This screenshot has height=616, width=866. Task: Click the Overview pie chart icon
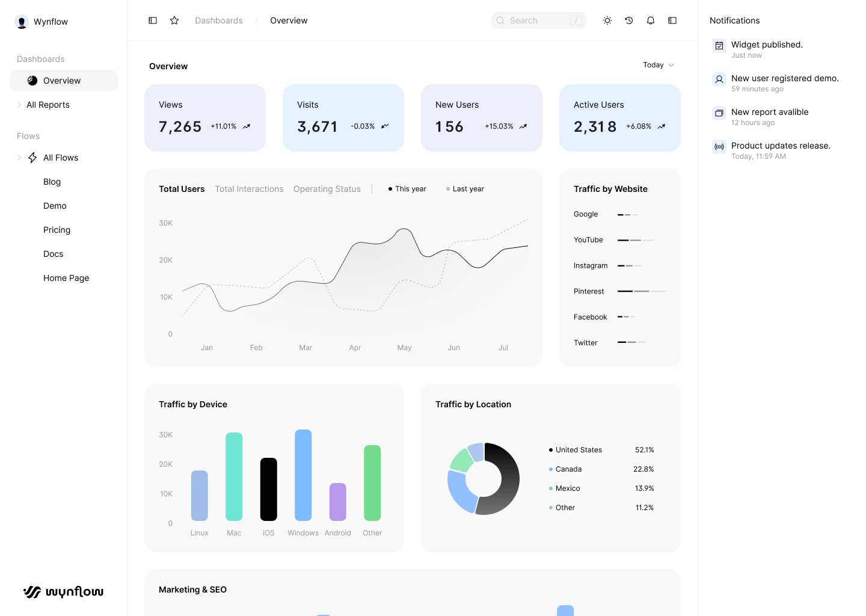click(x=32, y=81)
